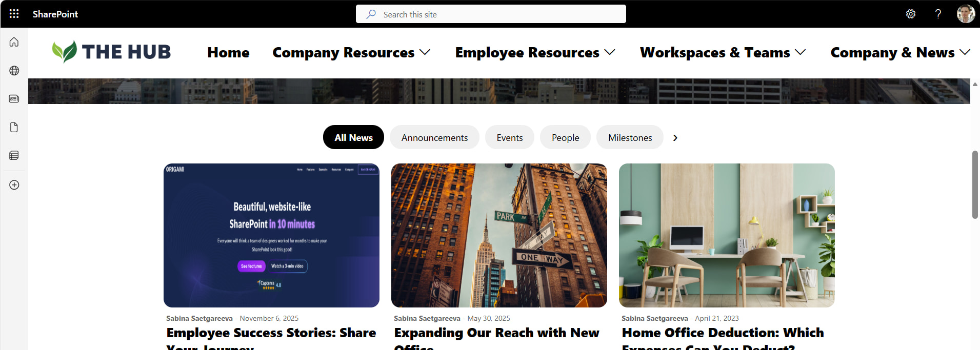The width and height of the screenshot is (980, 350).
Task: Click the Search this site field
Action: click(491, 14)
